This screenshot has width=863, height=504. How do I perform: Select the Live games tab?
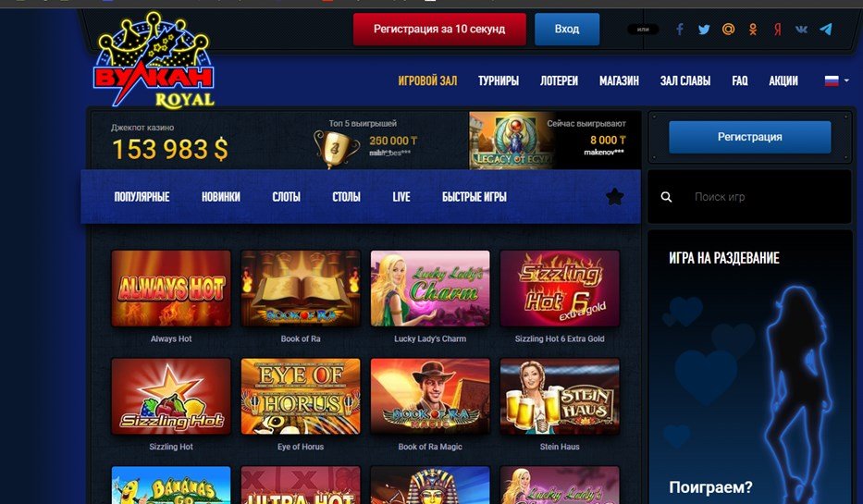[x=401, y=197]
